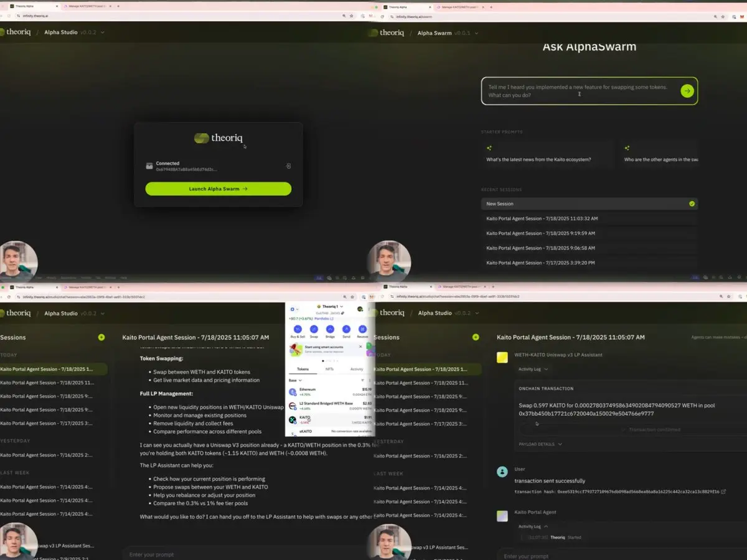
Task: Click the token sort filter icon in wallet
Action: click(362, 380)
